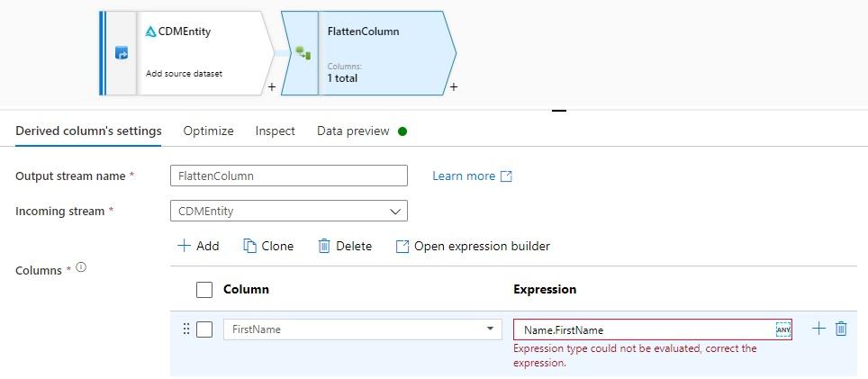Click the Clone button
The width and height of the screenshot is (868, 379).
(268, 246)
